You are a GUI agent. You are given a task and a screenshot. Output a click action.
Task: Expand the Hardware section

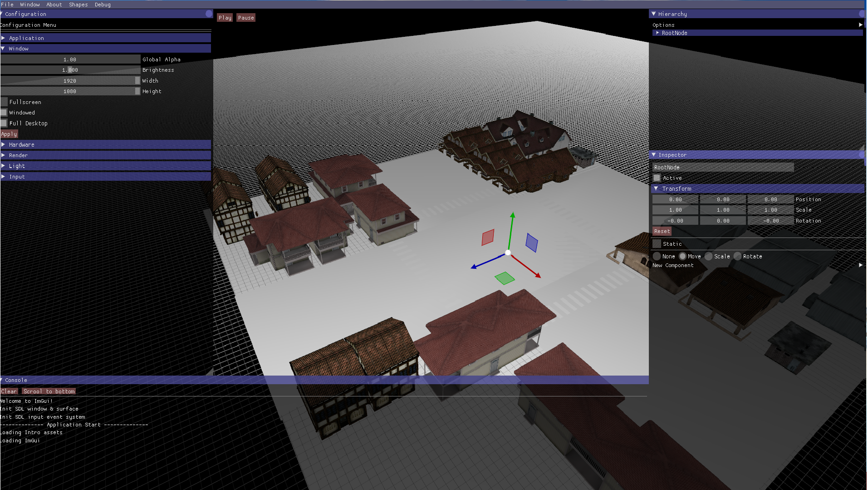pyautogui.click(x=4, y=145)
